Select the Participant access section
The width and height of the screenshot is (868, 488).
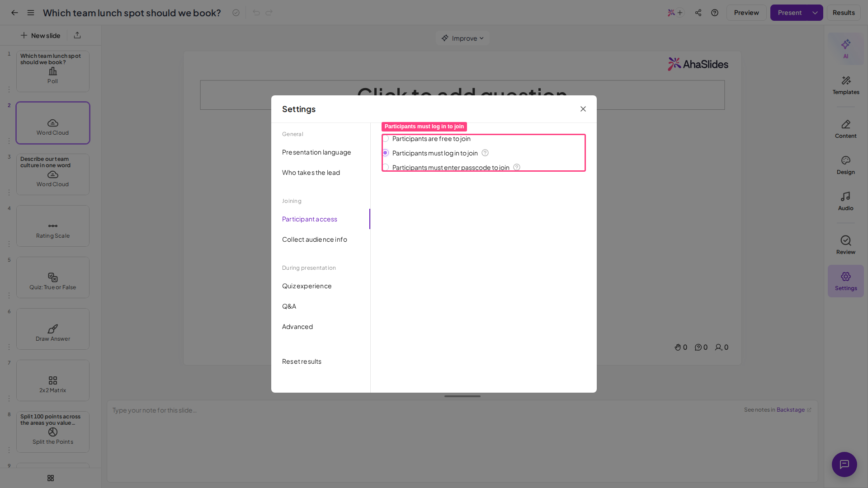coord(310,219)
